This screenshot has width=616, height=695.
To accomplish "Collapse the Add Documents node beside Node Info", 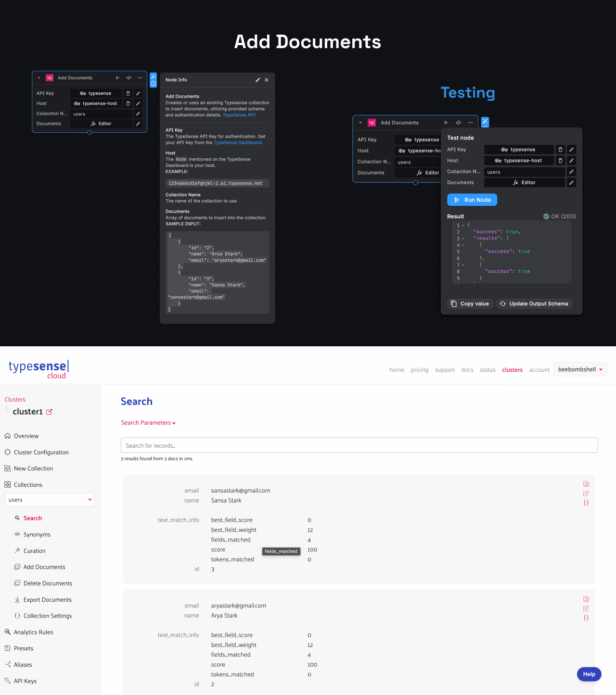I will click(39, 78).
